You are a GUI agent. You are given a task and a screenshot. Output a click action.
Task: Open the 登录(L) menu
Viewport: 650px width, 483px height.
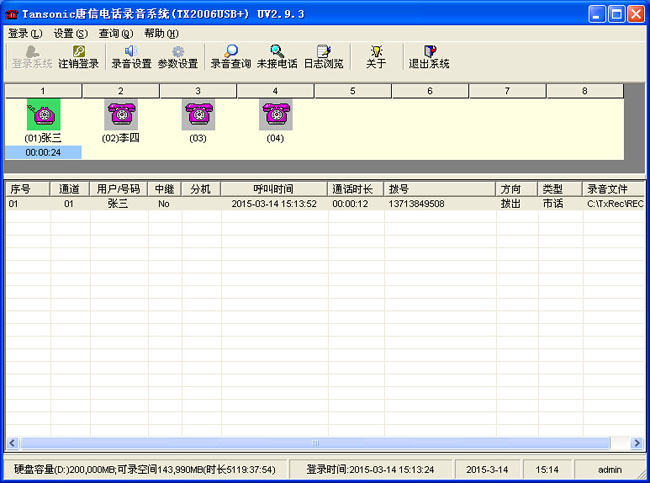click(x=25, y=33)
